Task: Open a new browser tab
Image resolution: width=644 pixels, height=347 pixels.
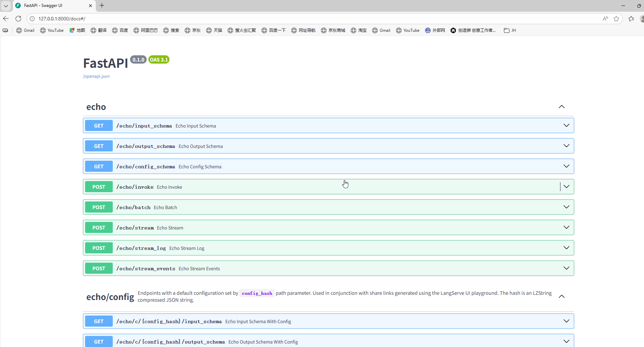Action: (102, 6)
